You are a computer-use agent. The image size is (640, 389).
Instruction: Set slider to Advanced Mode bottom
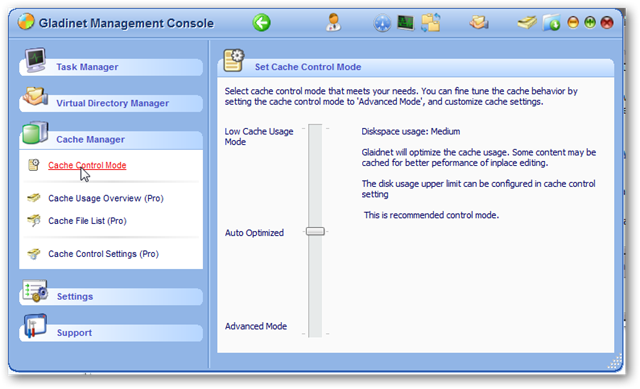pyautogui.click(x=315, y=333)
